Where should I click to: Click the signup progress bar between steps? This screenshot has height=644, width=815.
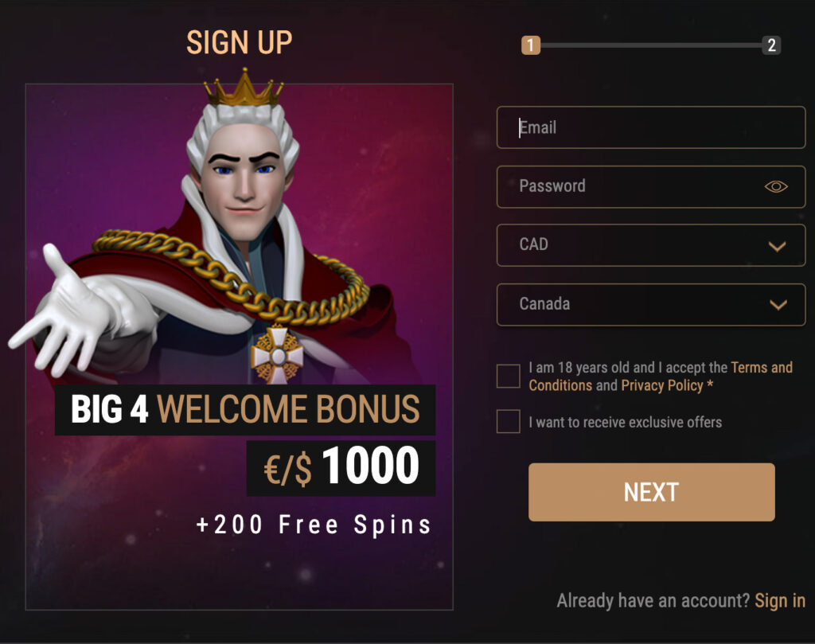(651, 45)
